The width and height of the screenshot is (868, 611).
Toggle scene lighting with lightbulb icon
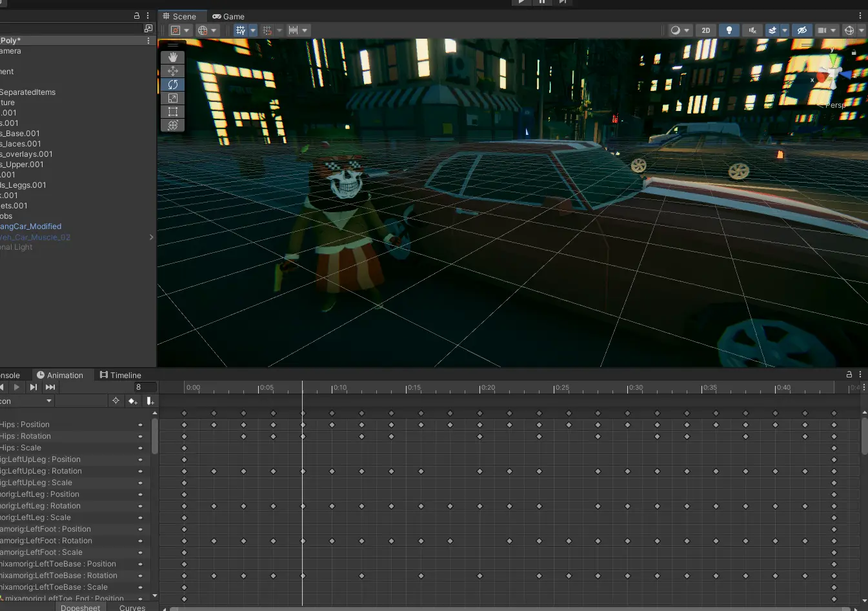click(729, 30)
